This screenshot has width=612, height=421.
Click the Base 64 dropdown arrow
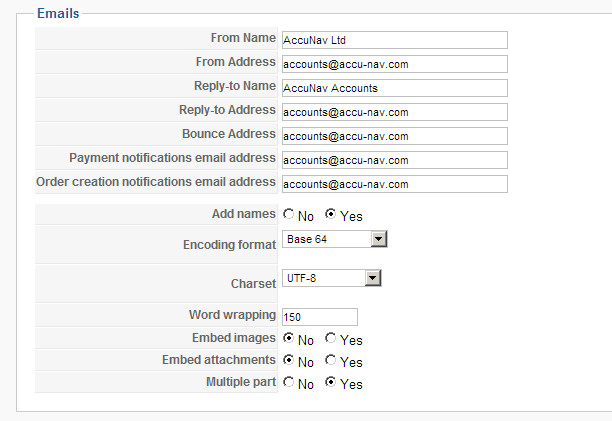378,239
